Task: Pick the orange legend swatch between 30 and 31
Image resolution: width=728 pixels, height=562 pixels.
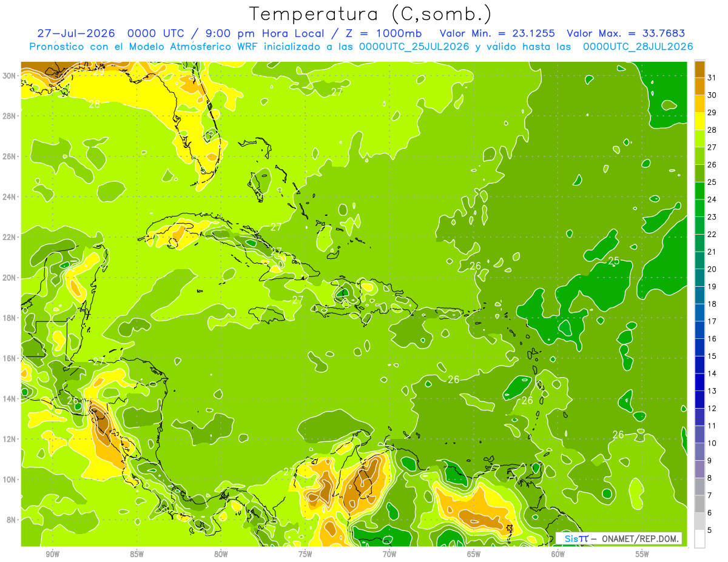Action: click(x=699, y=86)
